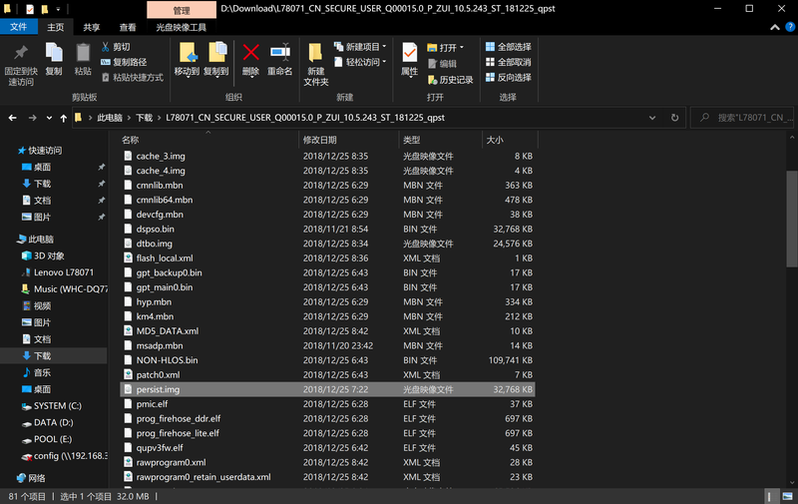Open the Copy to (复制到) menu
Viewport: 798px width, 504px height.
pos(216,60)
